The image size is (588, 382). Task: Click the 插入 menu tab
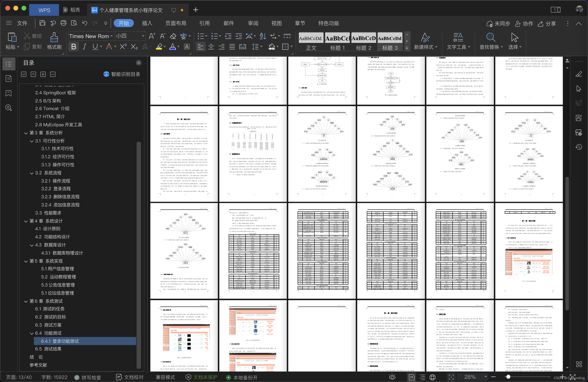coord(147,23)
